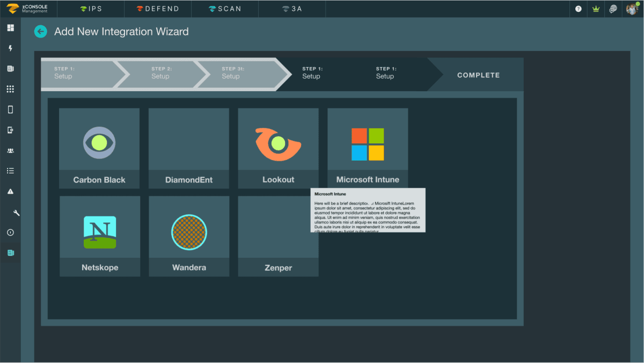The image size is (644, 363).
Task: Click the back arrow beside wizard title
Action: 41,32
